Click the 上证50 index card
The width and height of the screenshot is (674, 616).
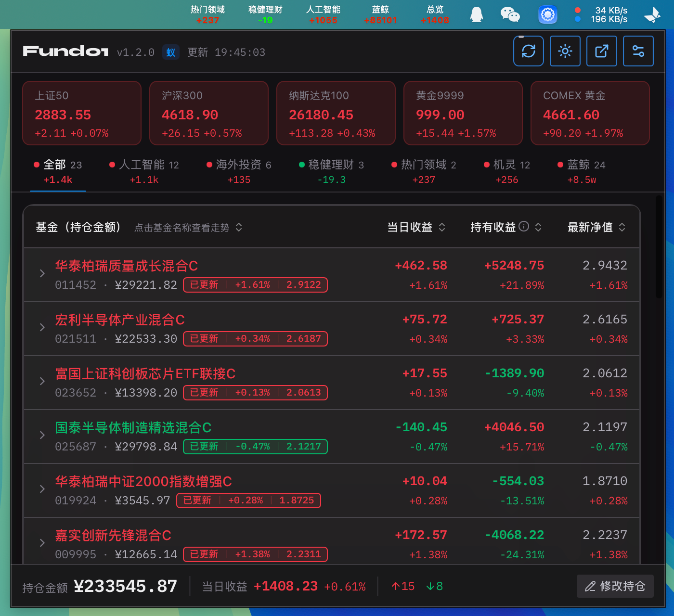[x=82, y=113]
